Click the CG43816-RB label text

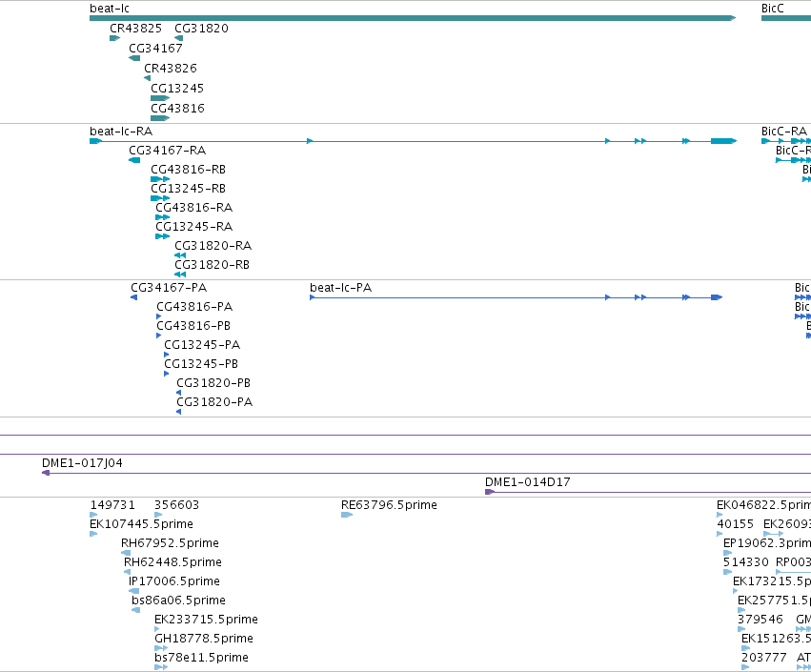tap(189, 170)
